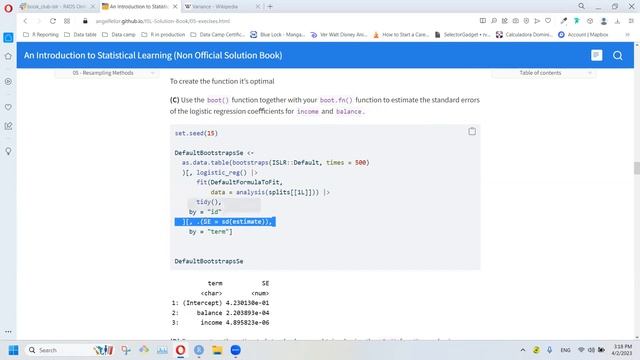
Task: Open the SelectorGadget bookmark
Action: (462, 35)
